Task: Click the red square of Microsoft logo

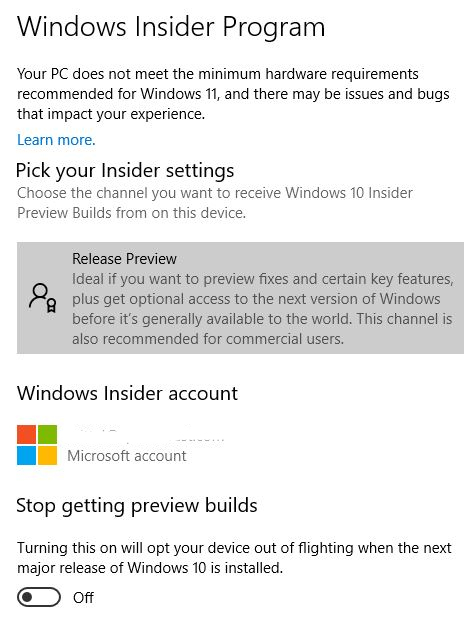Action: (26, 434)
